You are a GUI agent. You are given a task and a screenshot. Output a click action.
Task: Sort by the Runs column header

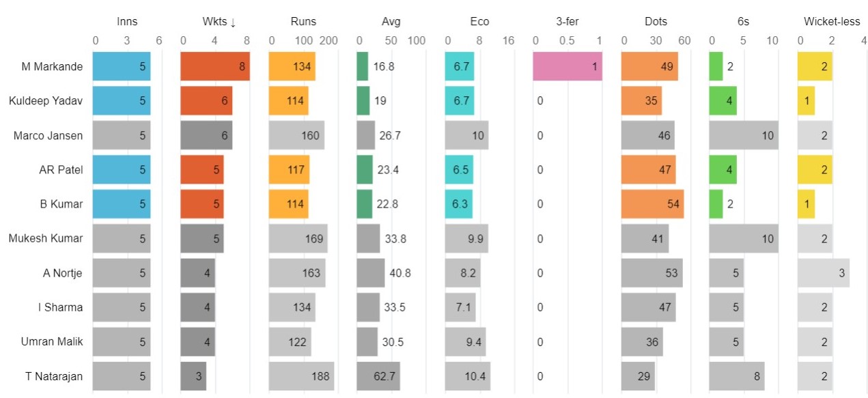(303, 22)
